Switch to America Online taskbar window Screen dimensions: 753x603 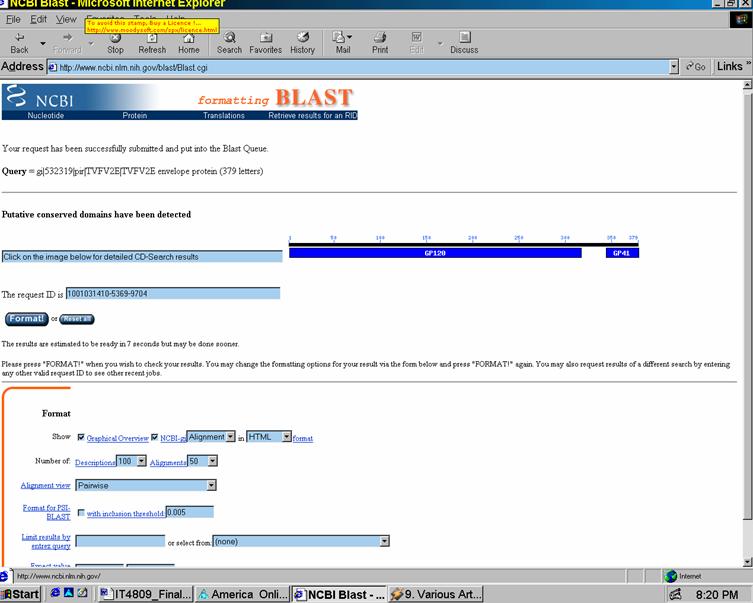coord(243,594)
